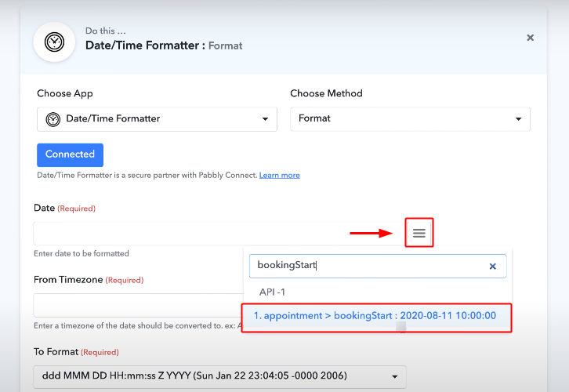Click small clock icon in Choose App box
The image size is (569, 392).
click(x=53, y=119)
